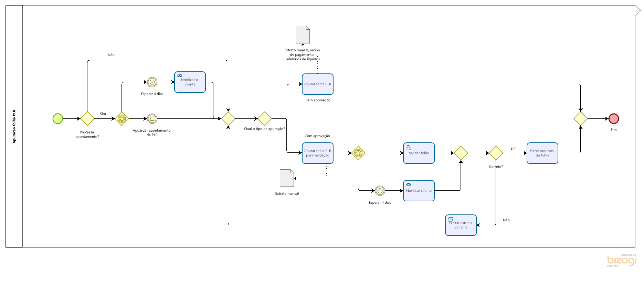Screen dimensions: 644x292
Task: Click the 'Sim' label after Correto gateway
Action: (x=514, y=149)
